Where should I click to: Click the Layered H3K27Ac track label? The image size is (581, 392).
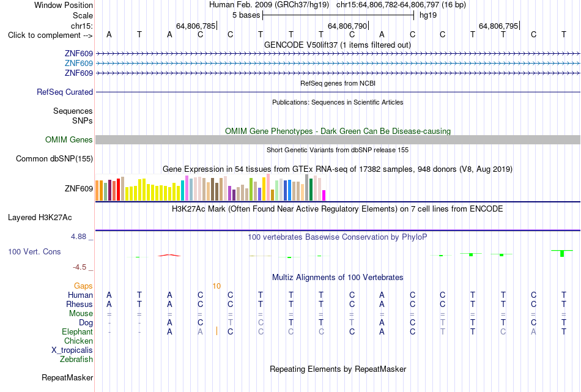tap(40, 218)
